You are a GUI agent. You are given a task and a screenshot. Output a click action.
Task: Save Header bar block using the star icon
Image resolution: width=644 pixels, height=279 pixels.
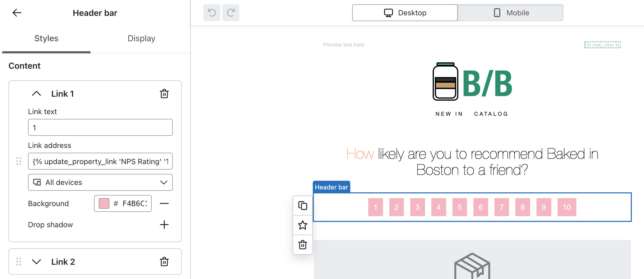[x=302, y=225]
